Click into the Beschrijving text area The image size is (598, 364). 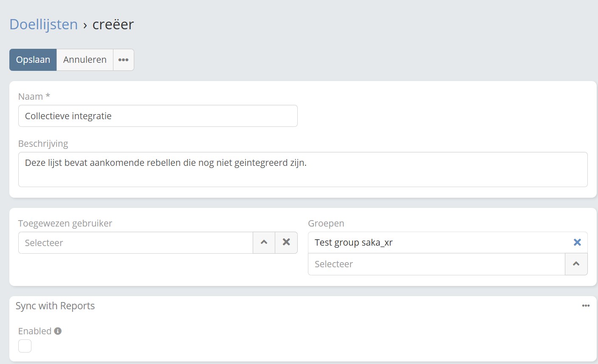(303, 169)
